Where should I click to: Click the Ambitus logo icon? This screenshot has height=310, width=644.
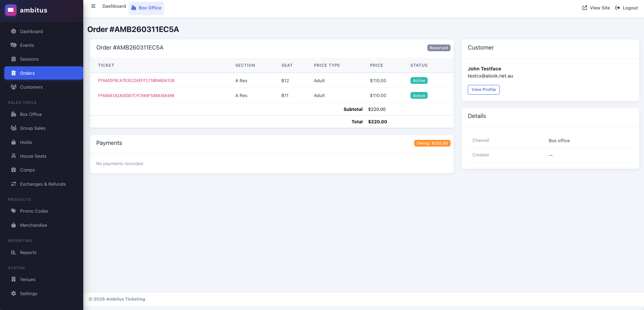click(11, 10)
